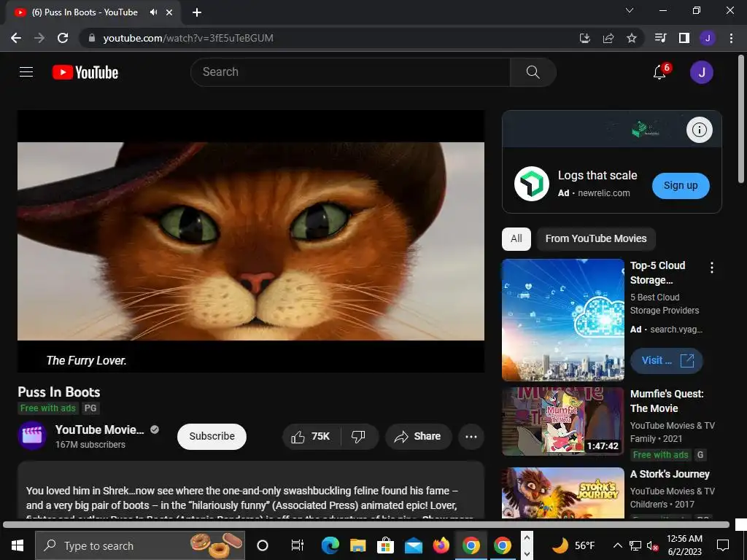Open A Stork's Journey title

click(x=670, y=474)
